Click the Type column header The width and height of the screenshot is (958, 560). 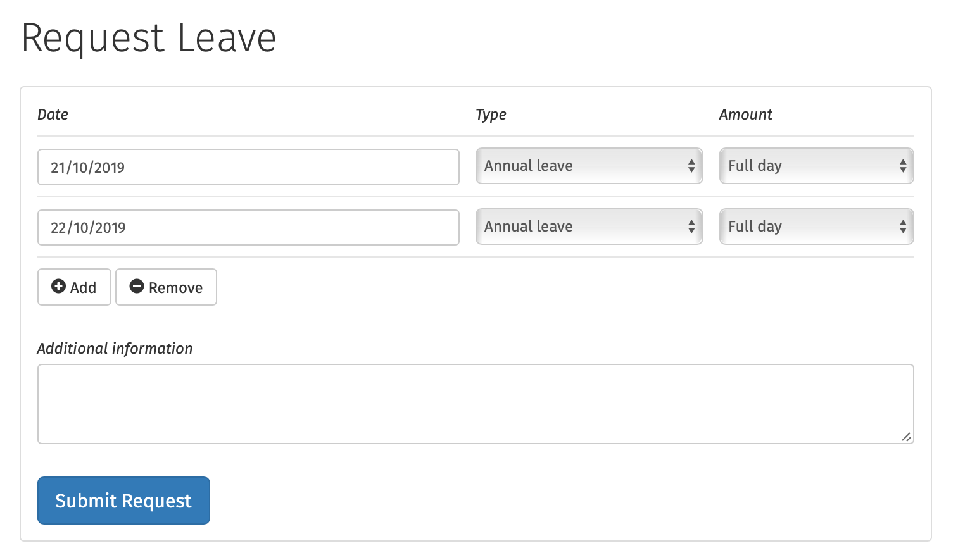(491, 115)
